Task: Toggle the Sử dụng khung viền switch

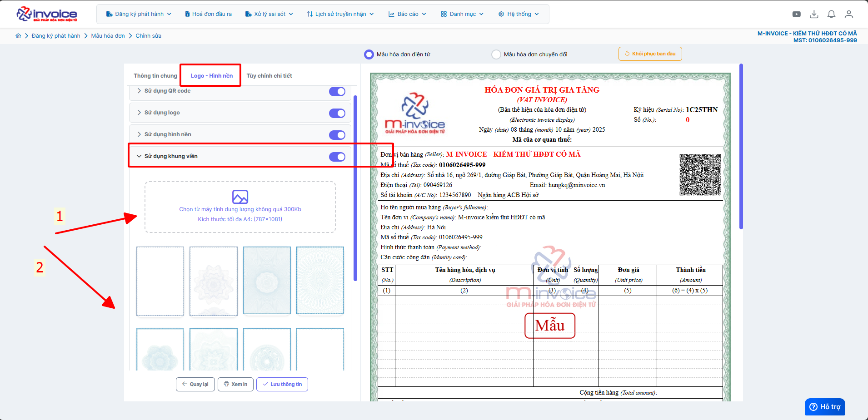Action: [x=337, y=157]
